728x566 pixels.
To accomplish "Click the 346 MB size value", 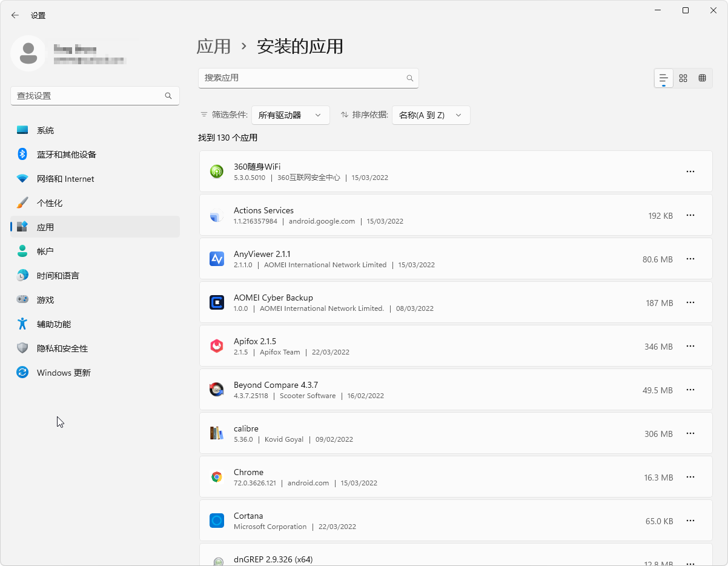I will 658,347.
